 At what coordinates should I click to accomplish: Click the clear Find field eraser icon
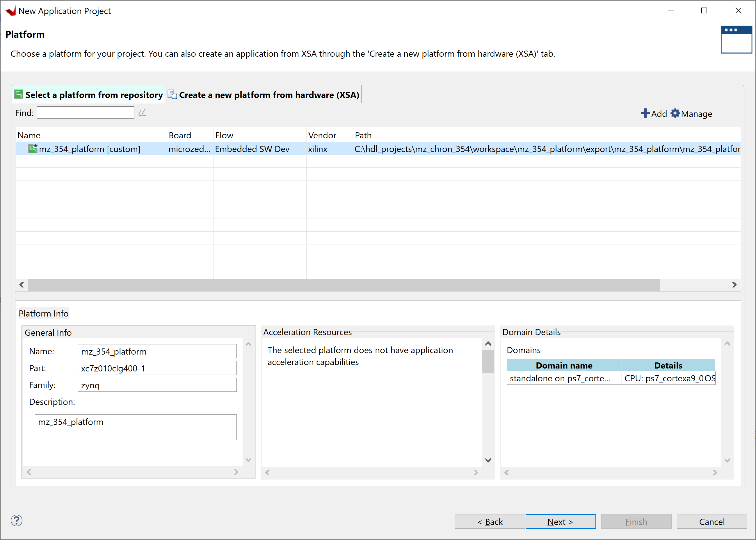[142, 113]
